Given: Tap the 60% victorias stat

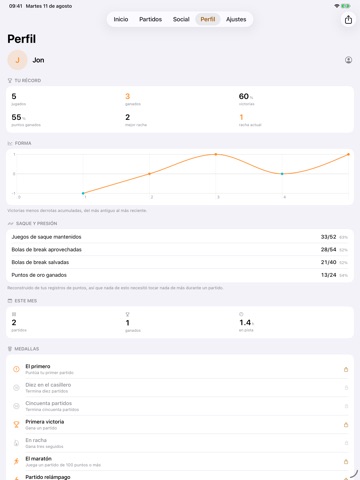Looking at the screenshot, I should [246, 99].
